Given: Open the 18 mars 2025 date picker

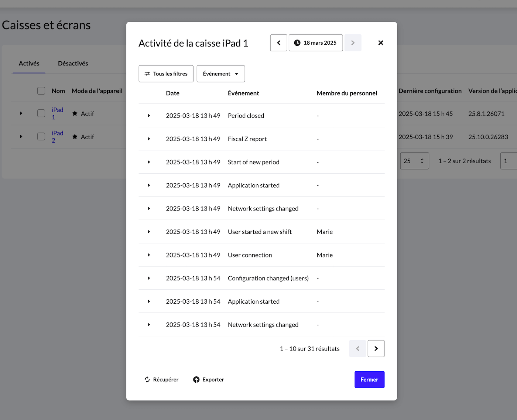Looking at the screenshot, I should coord(315,43).
